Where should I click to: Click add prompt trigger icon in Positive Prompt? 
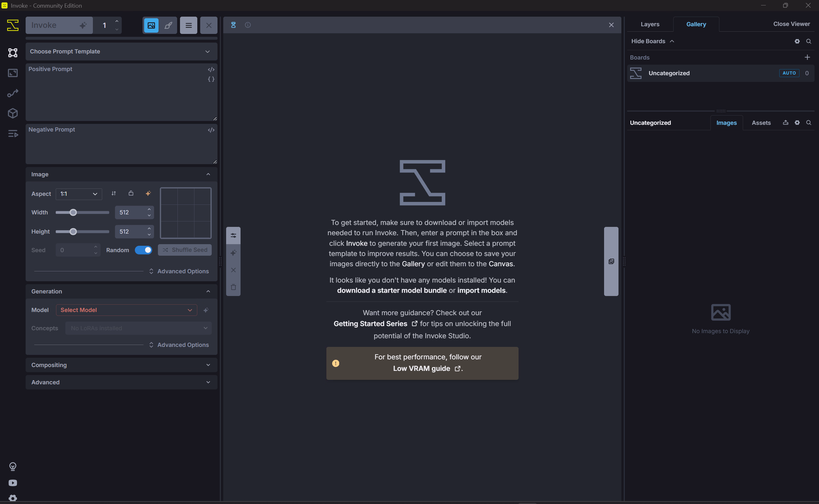tap(211, 69)
